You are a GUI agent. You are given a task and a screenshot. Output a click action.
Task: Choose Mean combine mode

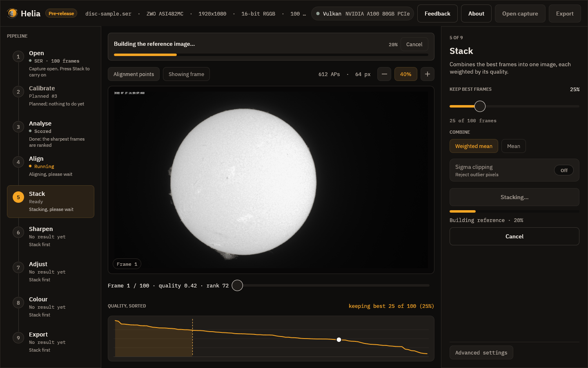click(514, 146)
